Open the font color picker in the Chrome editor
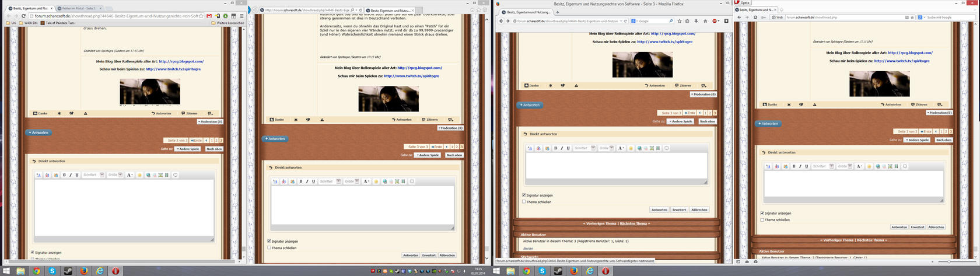980x276 pixels. tap(129, 175)
